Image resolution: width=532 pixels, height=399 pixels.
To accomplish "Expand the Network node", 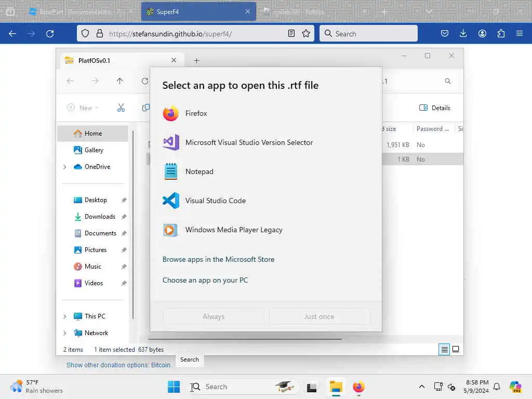I will pyautogui.click(x=64, y=333).
